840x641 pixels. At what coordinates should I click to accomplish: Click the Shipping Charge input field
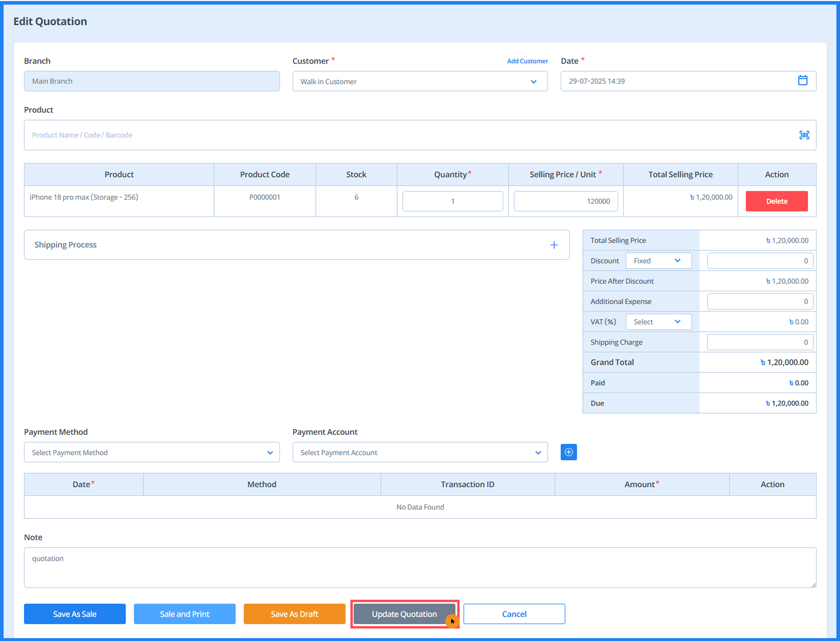pyautogui.click(x=760, y=342)
